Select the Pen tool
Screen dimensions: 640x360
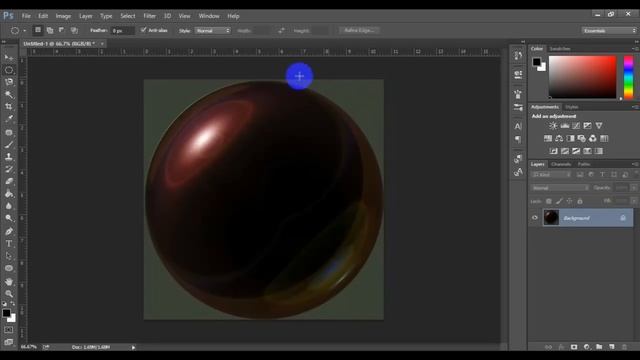(9, 231)
